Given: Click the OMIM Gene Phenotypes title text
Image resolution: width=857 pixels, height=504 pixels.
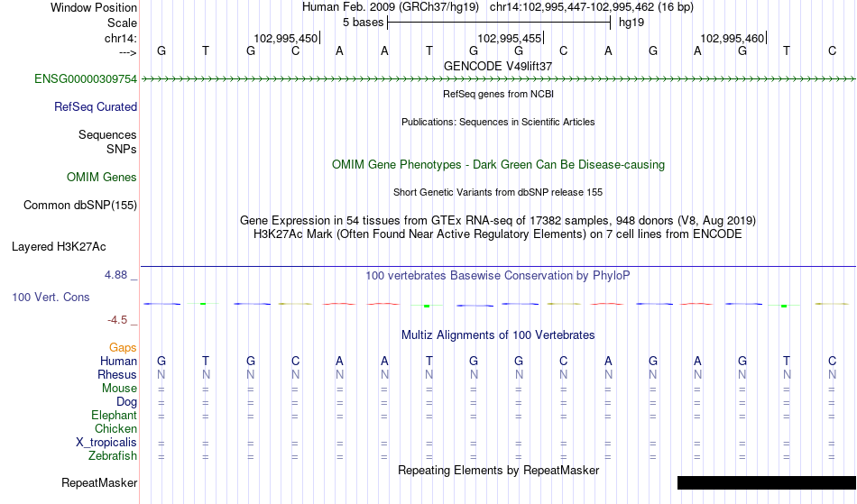Looking at the screenshot, I should tap(498, 165).
